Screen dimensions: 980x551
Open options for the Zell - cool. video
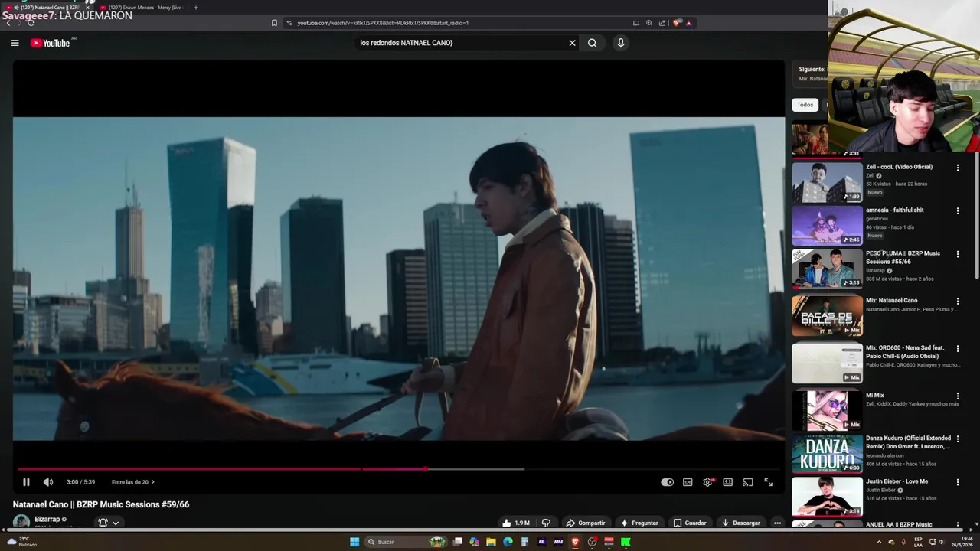(957, 168)
